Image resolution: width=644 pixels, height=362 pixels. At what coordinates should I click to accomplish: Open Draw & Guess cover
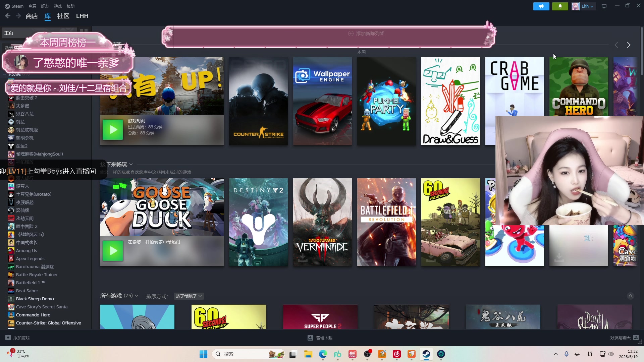tap(450, 101)
